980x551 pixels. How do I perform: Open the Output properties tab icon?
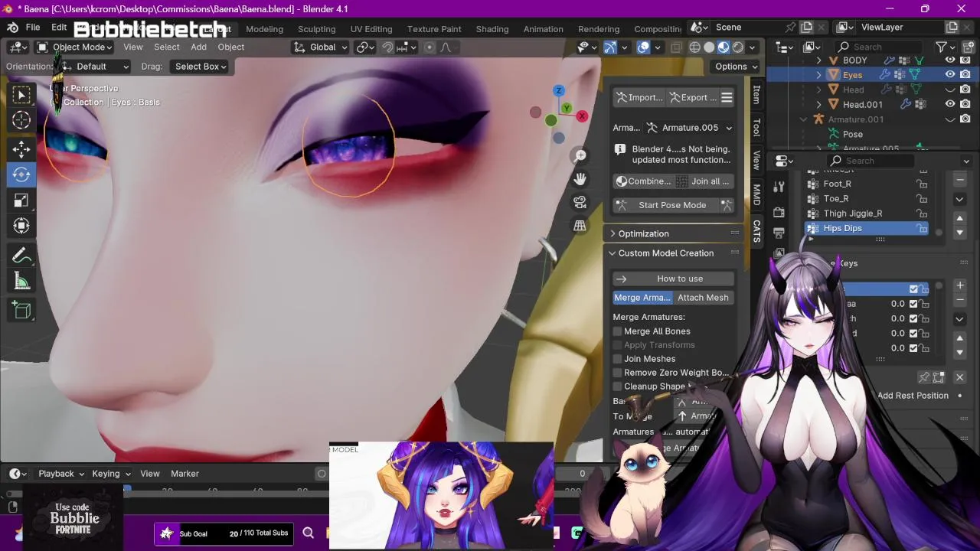click(779, 233)
